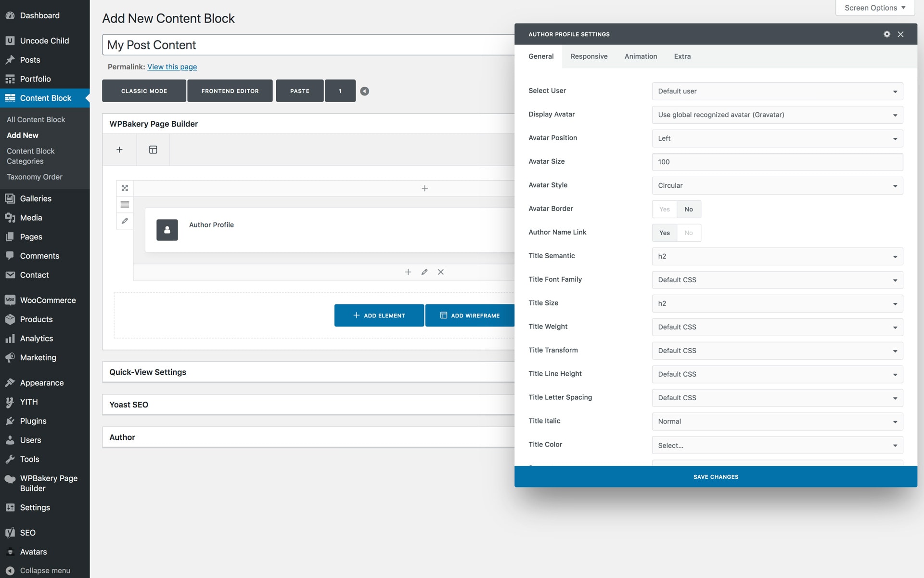Open the Title Color select picker
924x578 pixels.
tap(777, 445)
